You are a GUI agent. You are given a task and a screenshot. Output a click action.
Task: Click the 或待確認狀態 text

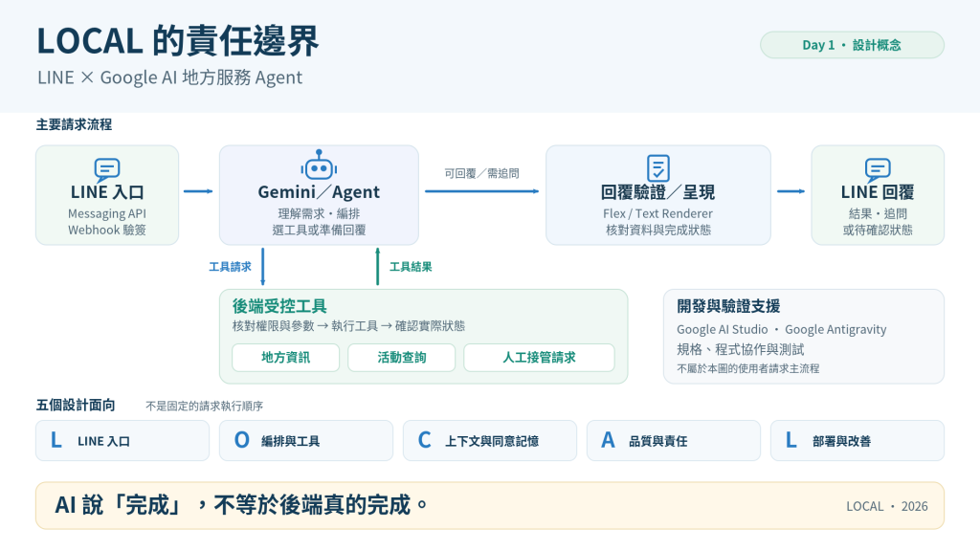click(878, 230)
